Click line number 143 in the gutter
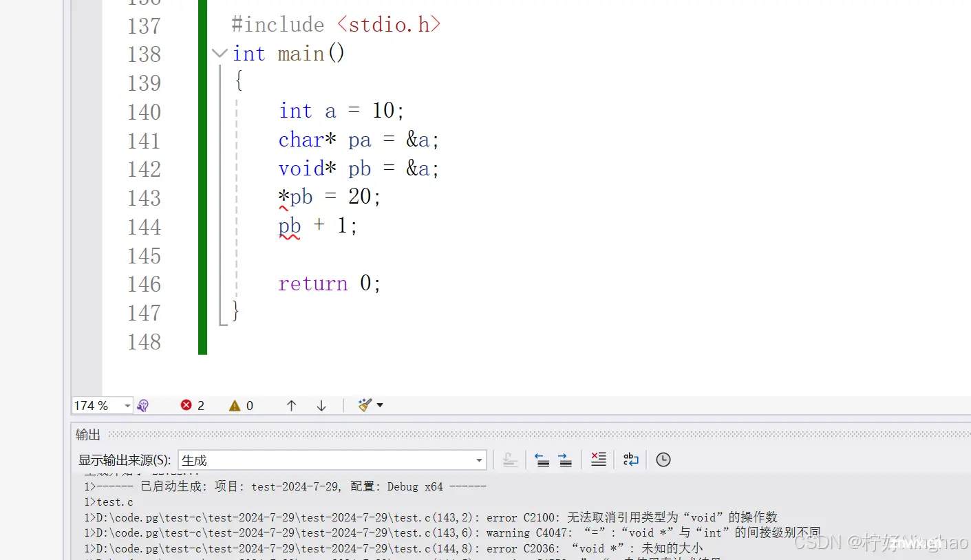This screenshot has height=560, width=971. coord(144,198)
